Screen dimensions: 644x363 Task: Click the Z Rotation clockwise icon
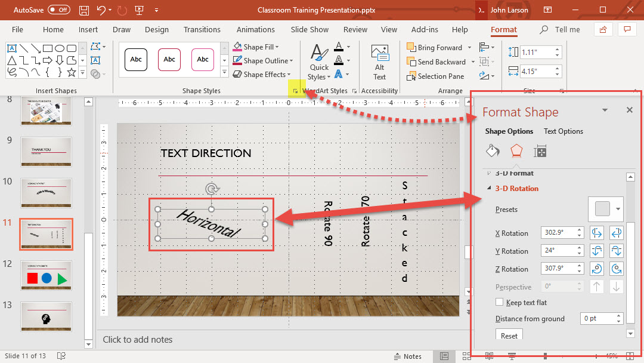pyautogui.click(x=616, y=269)
